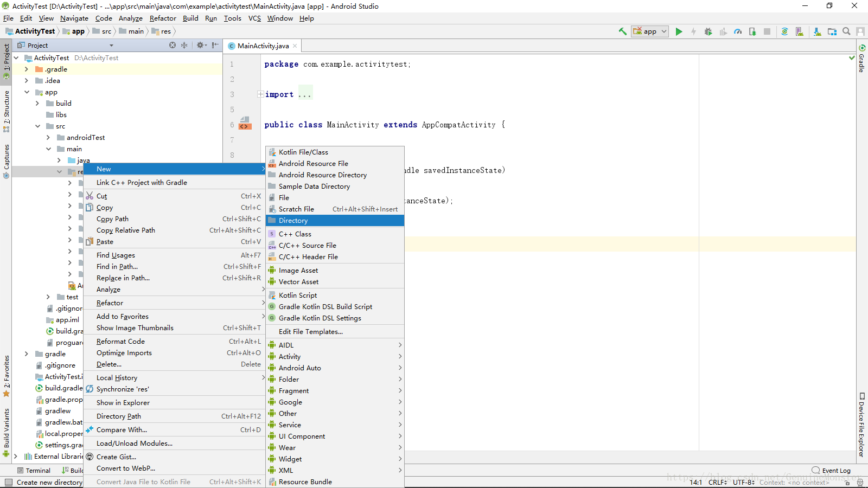Click the CRLF line separator selector

click(x=717, y=482)
